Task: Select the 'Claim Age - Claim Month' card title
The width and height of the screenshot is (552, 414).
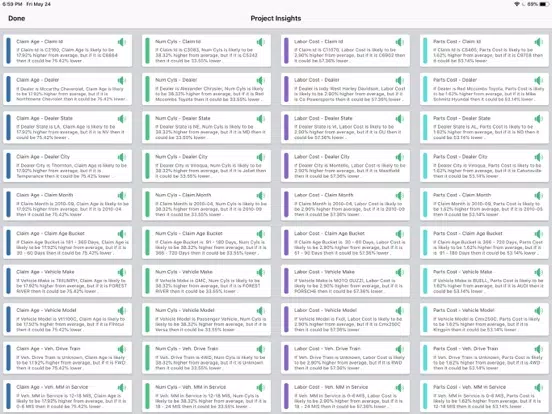Action: pos(45,195)
